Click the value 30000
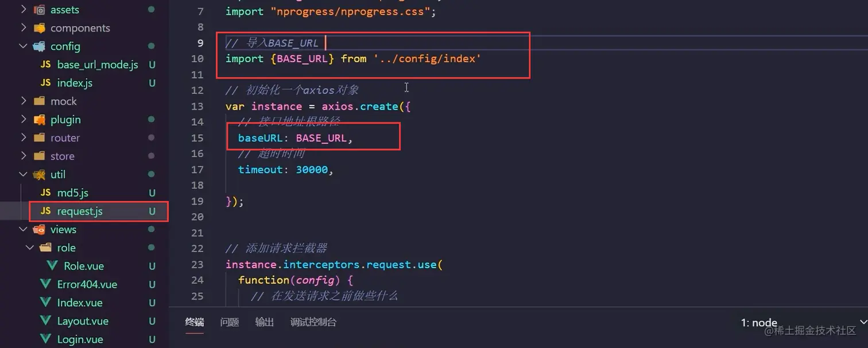868x348 pixels. click(x=312, y=169)
